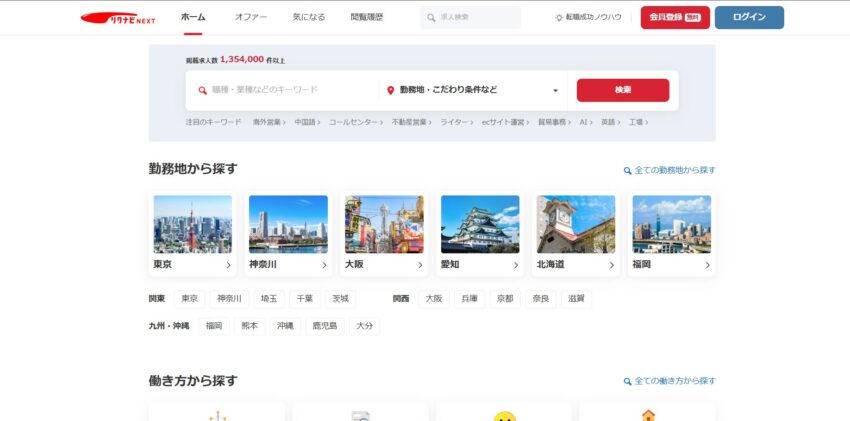The width and height of the screenshot is (850, 421).
Task: Click the blue ログイン button
Action: [749, 17]
